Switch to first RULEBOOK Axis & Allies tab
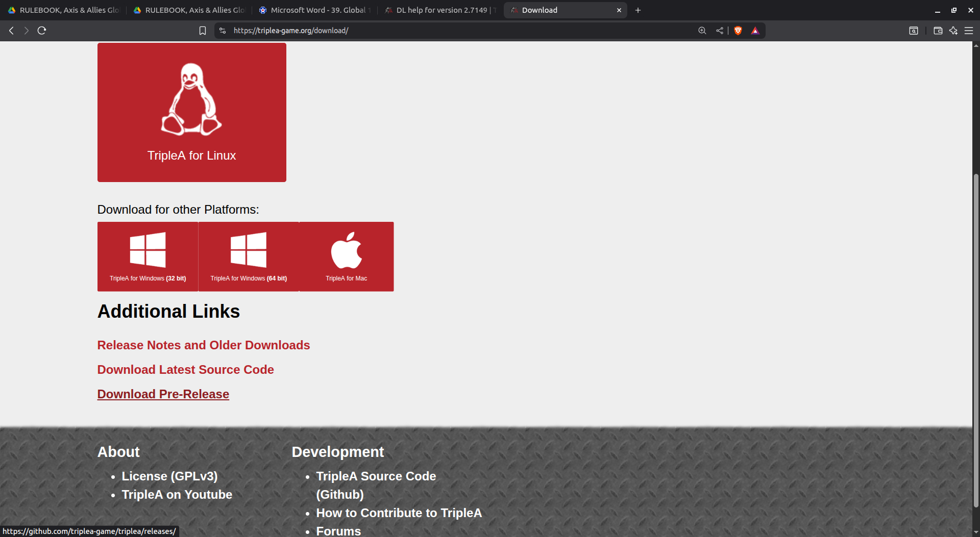Viewport: 980px width, 537px height. click(x=63, y=10)
